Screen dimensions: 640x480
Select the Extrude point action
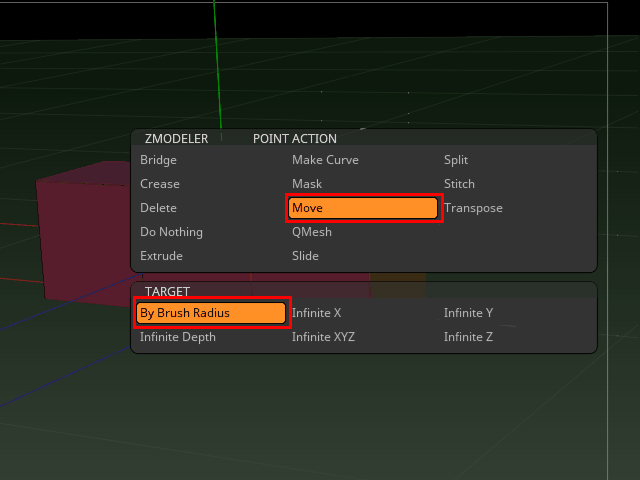(x=161, y=256)
